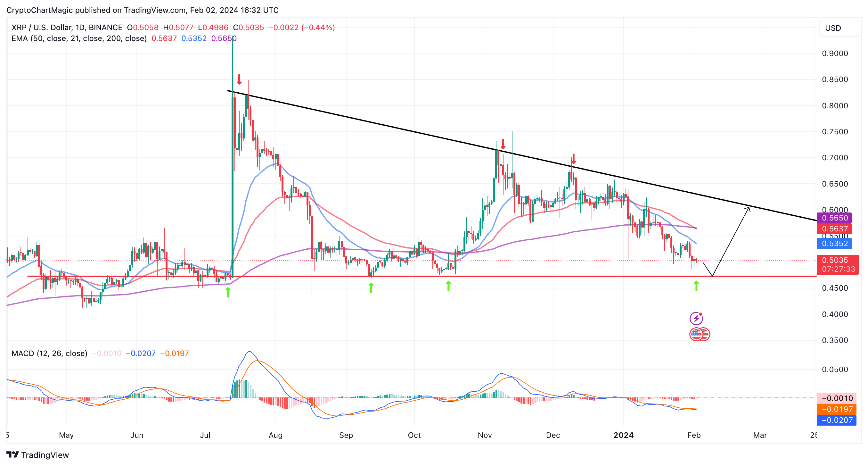Viewport: 868px width, 466px height.
Task: Click the MACD legend value -0.0207
Action: tap(141, 354)
